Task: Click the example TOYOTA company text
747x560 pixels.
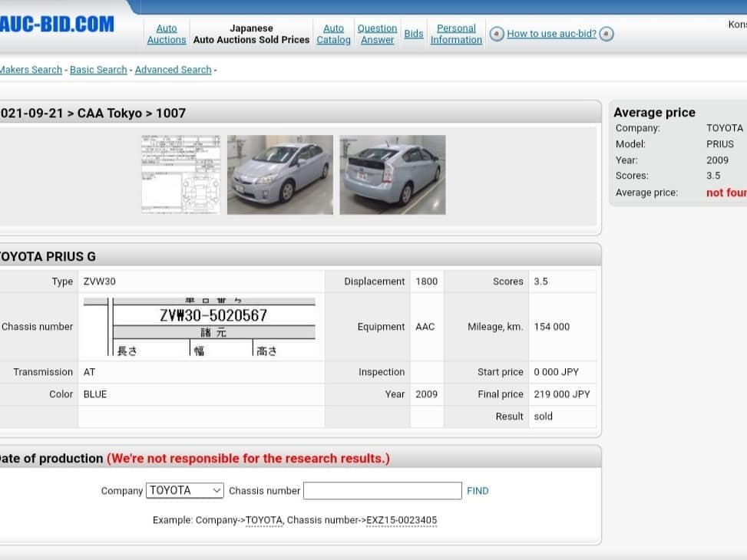Action: point(264,520)
